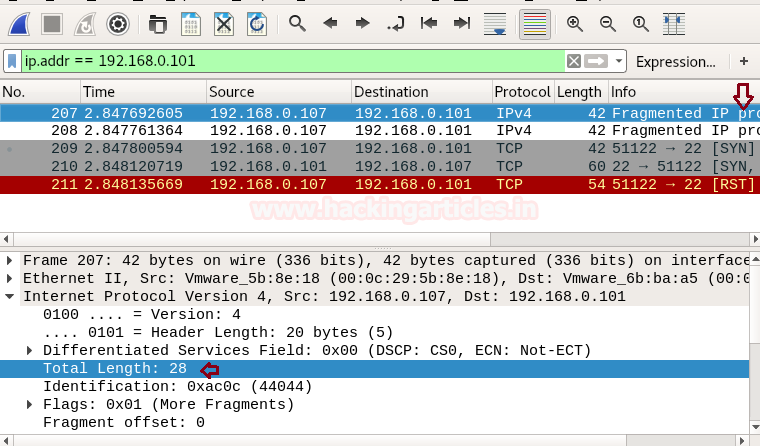Sort by Info column header
The image size is (760, 446).
click(683, 92)
